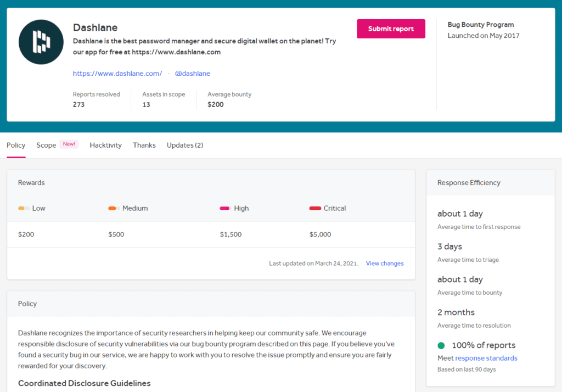Open the Hacktivity tab
562x392 pixels.
[x=105, y=145]
